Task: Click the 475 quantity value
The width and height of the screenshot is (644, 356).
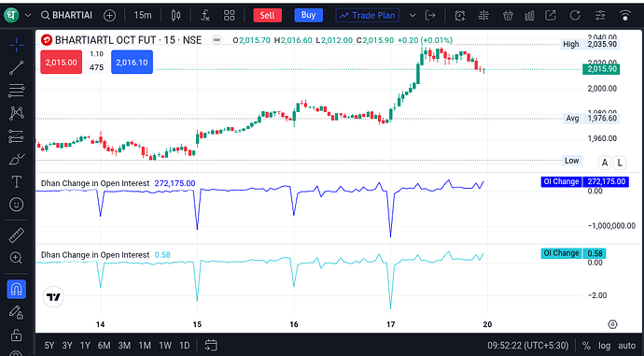Action: click(x=96, y=67)
